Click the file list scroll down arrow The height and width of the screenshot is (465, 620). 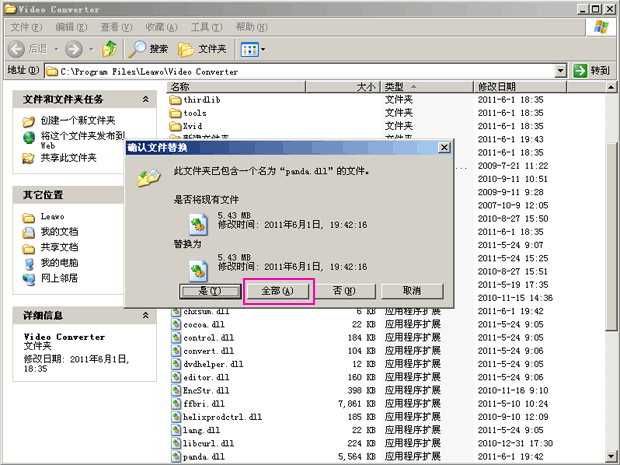click(611, 456)
